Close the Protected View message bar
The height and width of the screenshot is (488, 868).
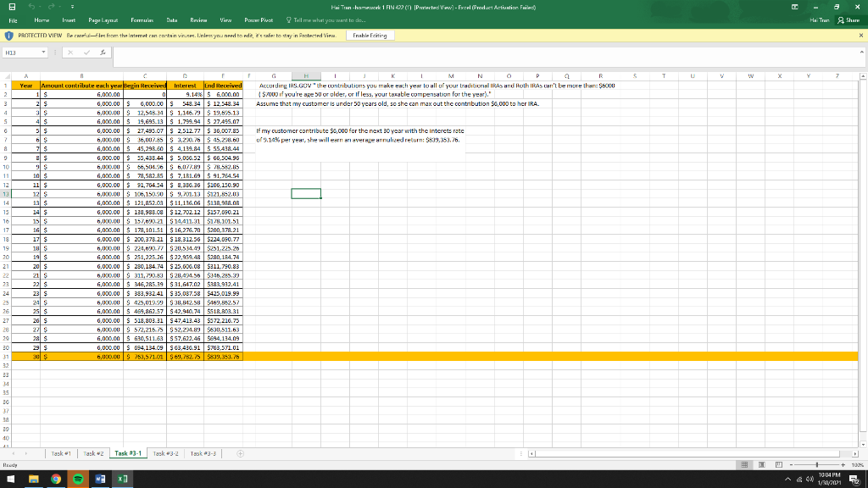tap(861, 36)
